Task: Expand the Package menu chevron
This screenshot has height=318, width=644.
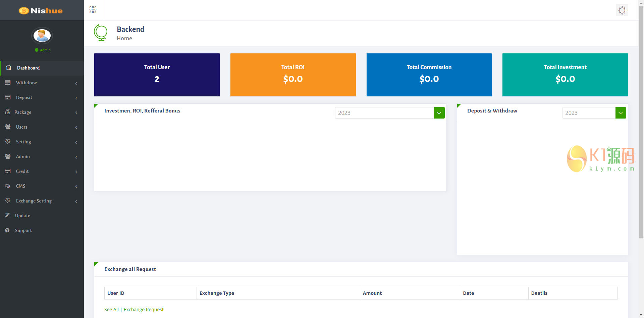Action: pyautogui.click(x=76, y=112)
